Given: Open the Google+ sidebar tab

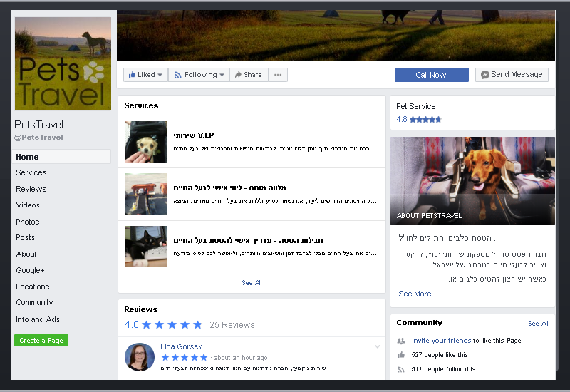Looking at the screenshot, I should click(x=30, y=271).
